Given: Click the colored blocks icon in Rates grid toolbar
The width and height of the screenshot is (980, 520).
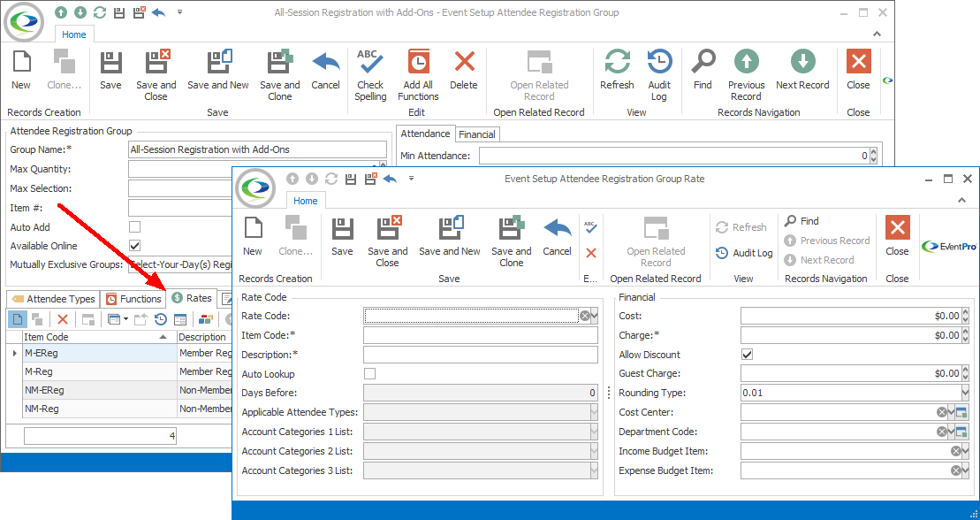Looking at the screenshot, I should tap(206, 320).
